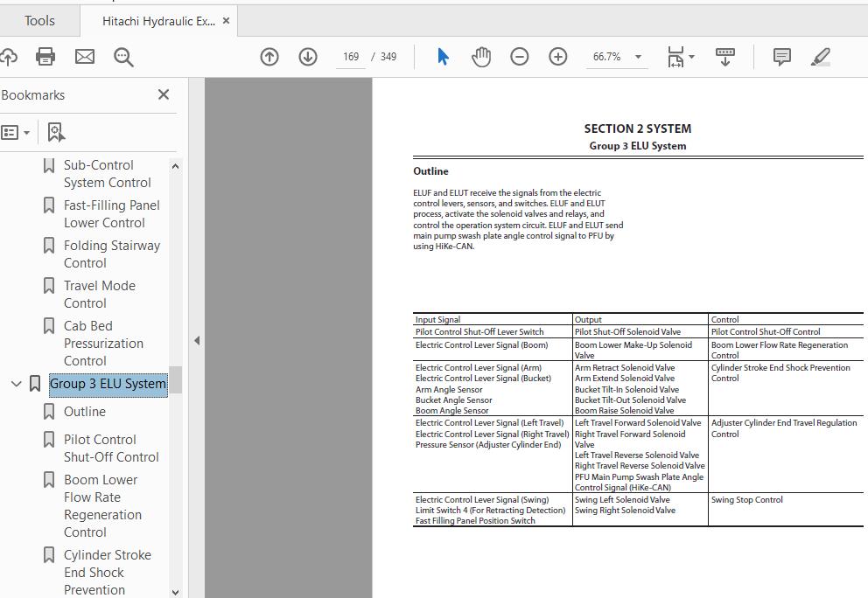
Task: Click the print icon in toolbar
Action: click(45, 57)
